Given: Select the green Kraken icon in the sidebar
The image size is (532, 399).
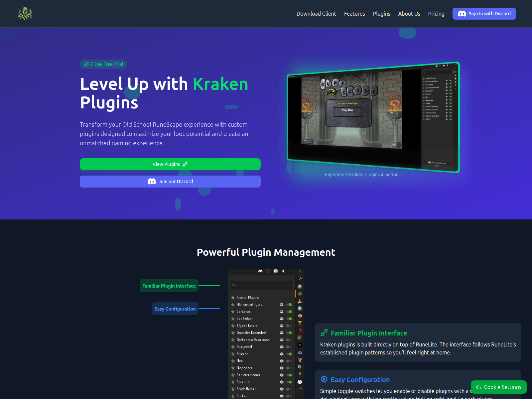Looking at the screenshot, I should (x=300, y=294).
